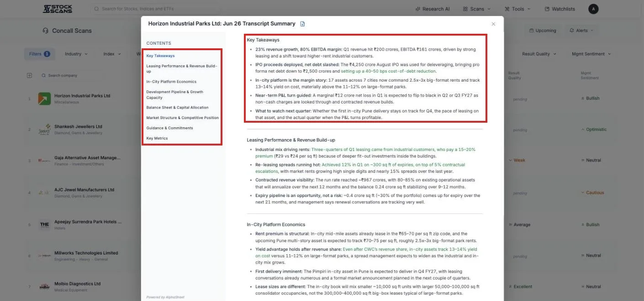
Task: Open Horizon Industrial Parks Ltd row
Action: pyautogui.click(x=82, y=96)
